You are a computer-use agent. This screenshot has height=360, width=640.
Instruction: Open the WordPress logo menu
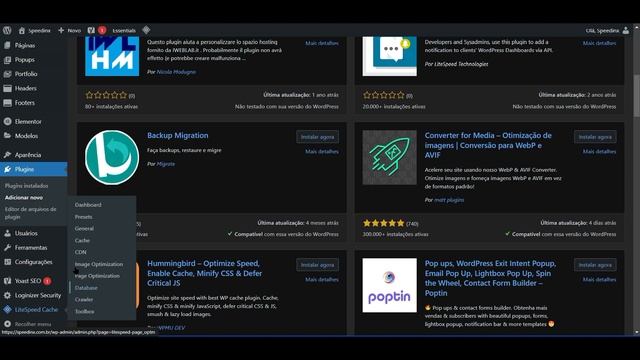(7, 30)
